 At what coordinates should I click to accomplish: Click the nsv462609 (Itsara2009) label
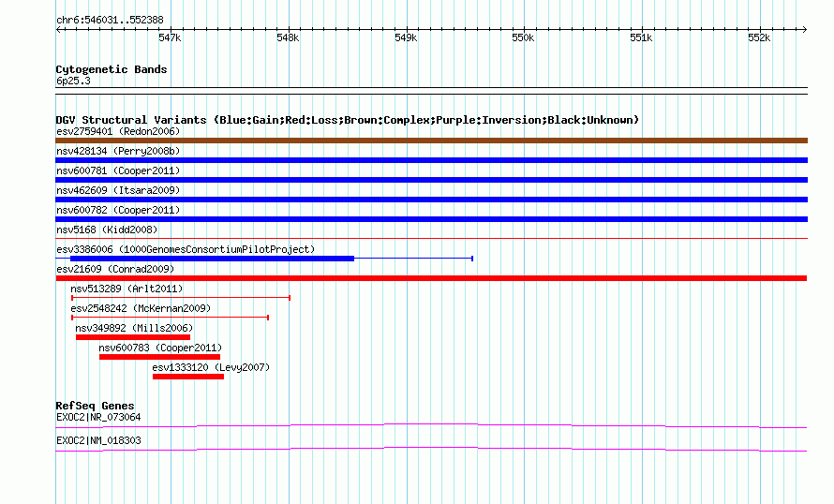click(x=118, y=190)
